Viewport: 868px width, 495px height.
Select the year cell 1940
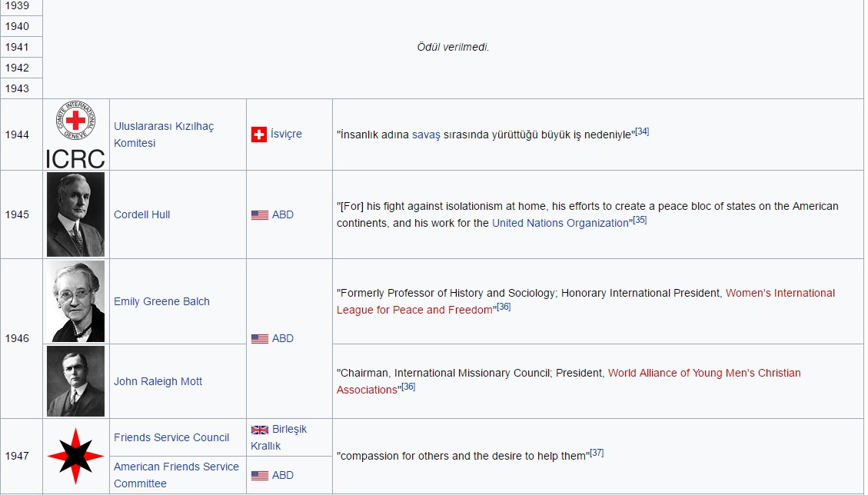21,26
